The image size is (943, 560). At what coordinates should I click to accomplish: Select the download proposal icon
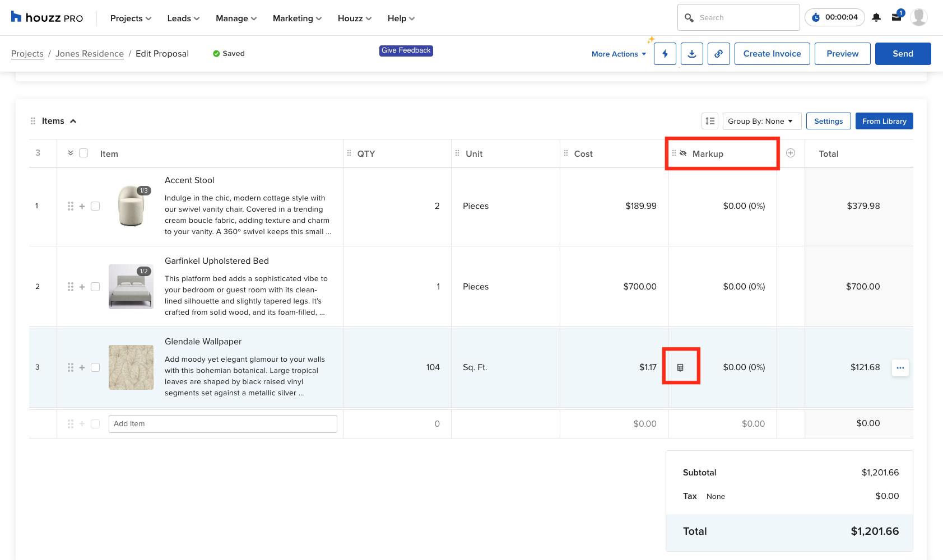pyautogui.click(x=691, y=54)
